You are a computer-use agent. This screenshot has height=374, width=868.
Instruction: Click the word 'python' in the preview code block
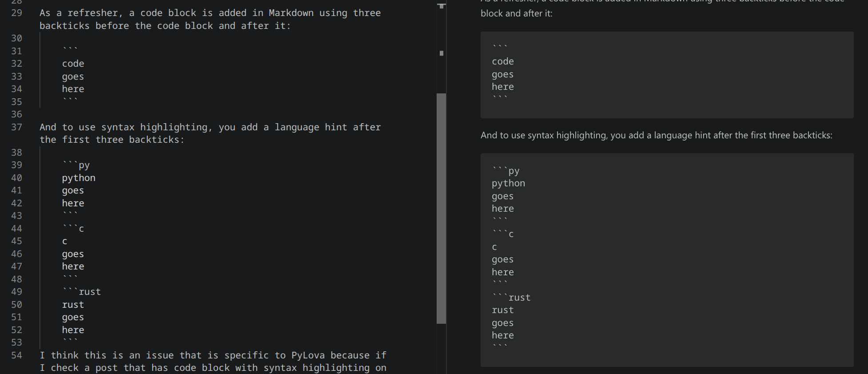coord(508,183)
